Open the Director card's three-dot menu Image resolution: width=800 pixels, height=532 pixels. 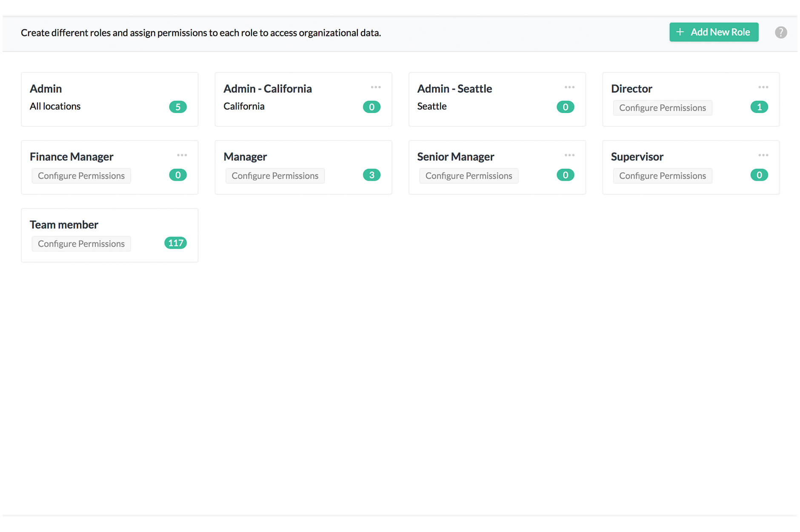click(x=763, y=87)
